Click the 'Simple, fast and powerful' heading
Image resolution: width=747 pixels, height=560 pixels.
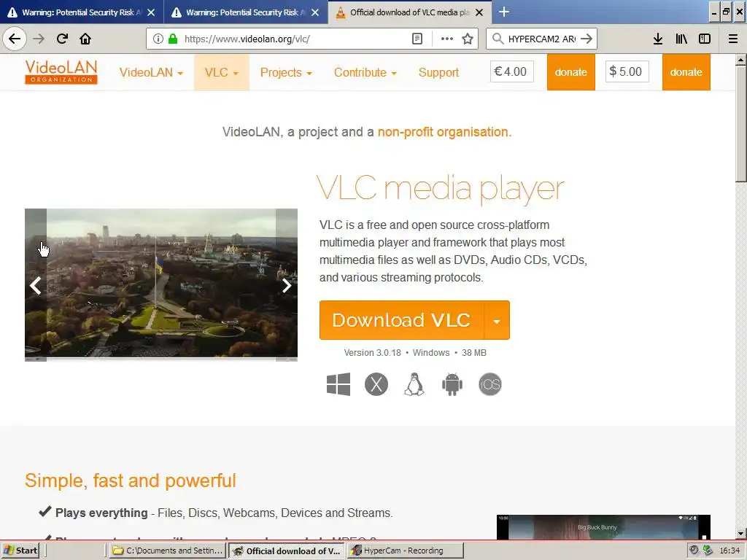coord(131,481)
